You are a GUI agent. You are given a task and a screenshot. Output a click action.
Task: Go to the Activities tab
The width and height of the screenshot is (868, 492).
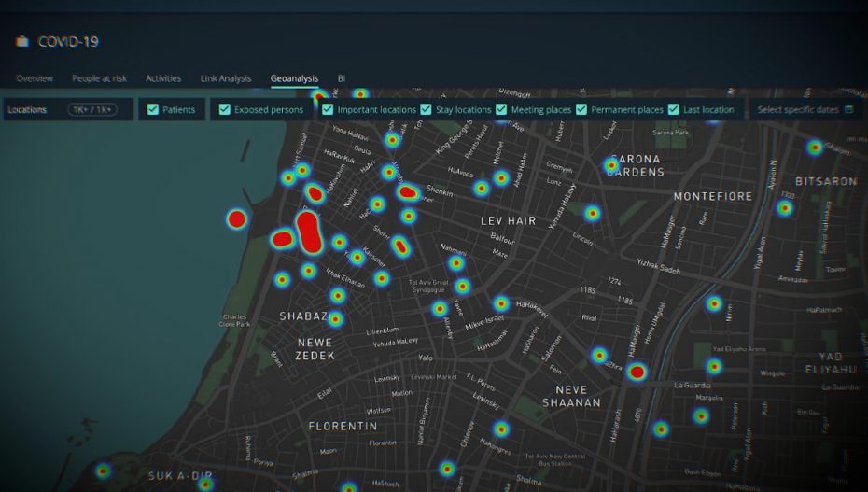tap(163, 78)
